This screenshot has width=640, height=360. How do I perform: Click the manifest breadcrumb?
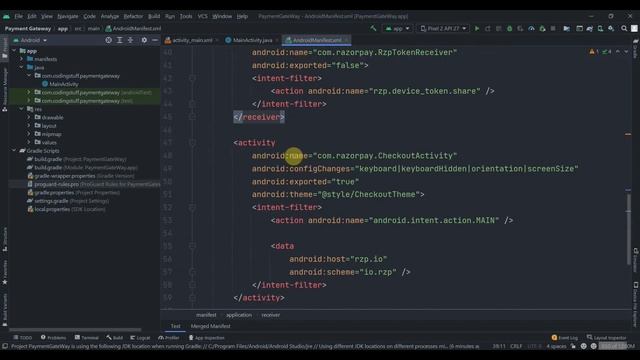point(206,315)
